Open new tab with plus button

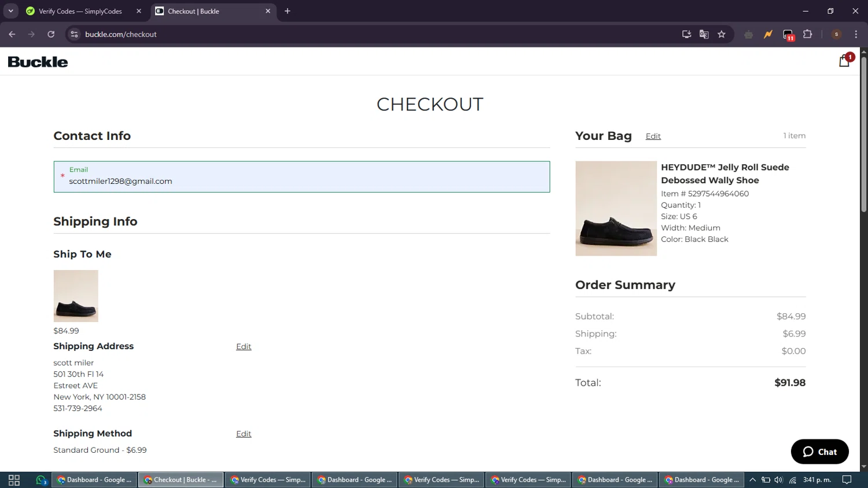click(288, 11)
